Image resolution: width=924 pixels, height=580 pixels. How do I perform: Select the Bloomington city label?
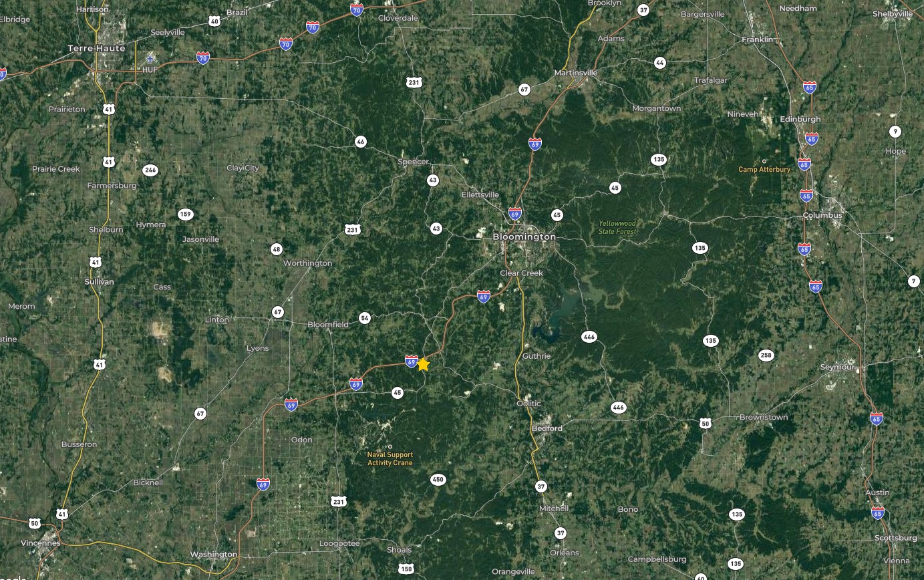524,237
